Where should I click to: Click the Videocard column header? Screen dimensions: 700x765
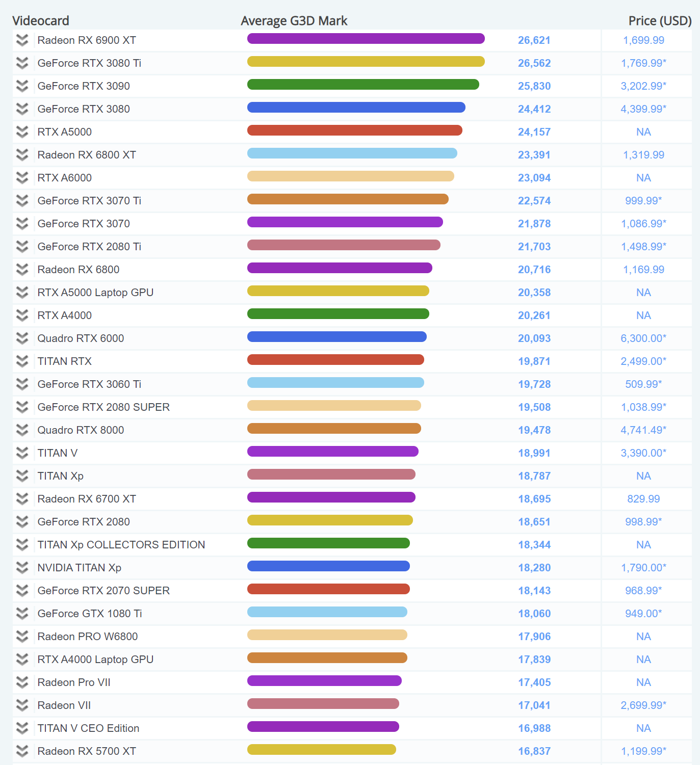tap(41, 21)
